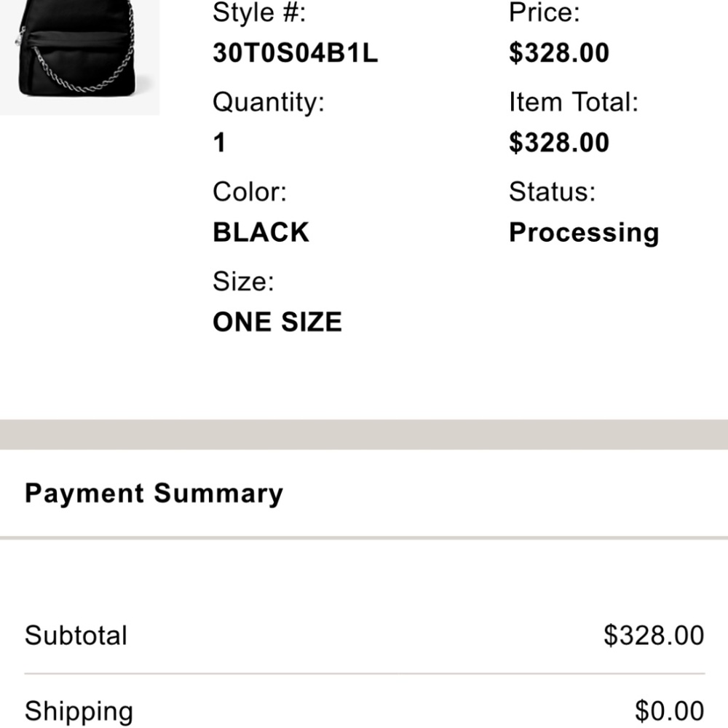
Task: Click the Price label
Action: click(x=544, y=12)
